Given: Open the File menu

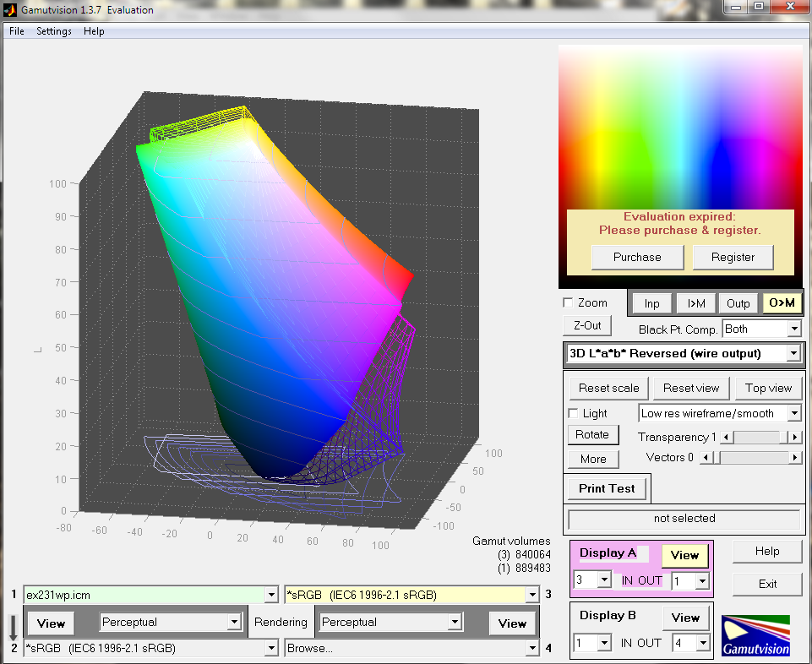Looking at the screenshot, I should 17,31.
